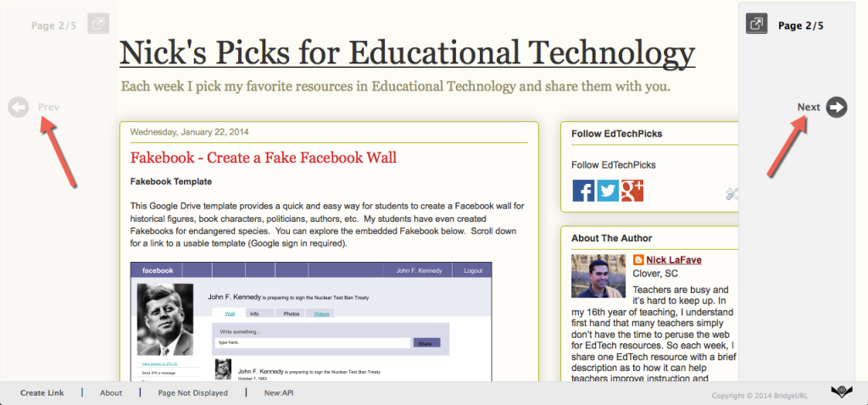Click the Page 2/5 indicator on right
Screen dimensions: 868x405
(800, 25)
